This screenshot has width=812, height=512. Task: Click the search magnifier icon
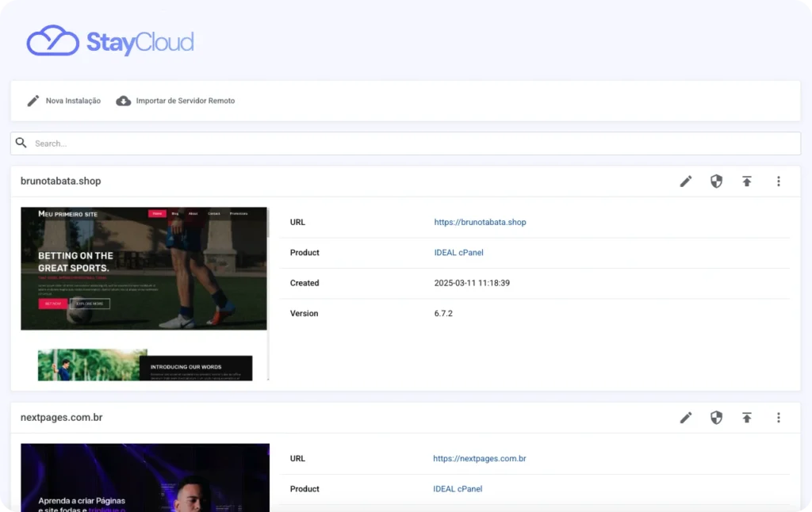point(21,143)
